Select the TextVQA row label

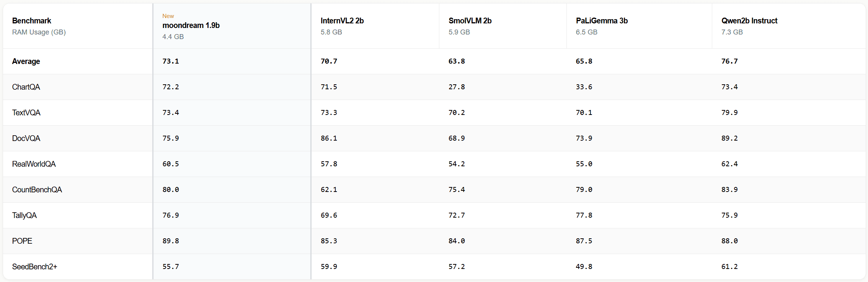(26, 113)
